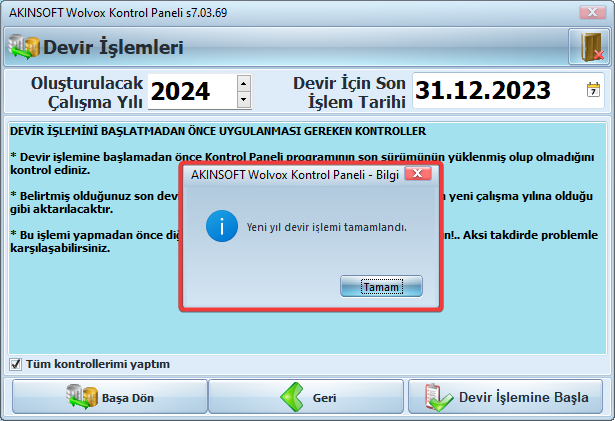Click the blue information icon in dialog
Screen dimensions: 615x421
tap(222, 226)
